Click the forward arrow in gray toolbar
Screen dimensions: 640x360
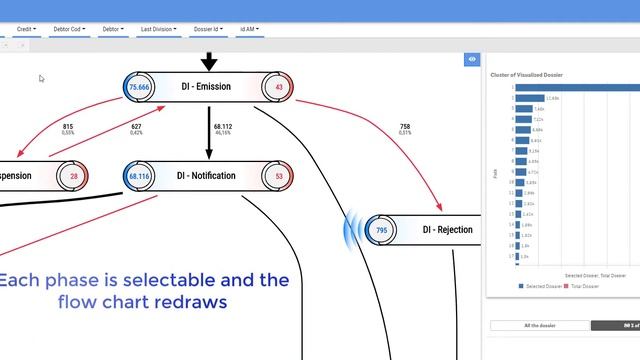(22, 45)
